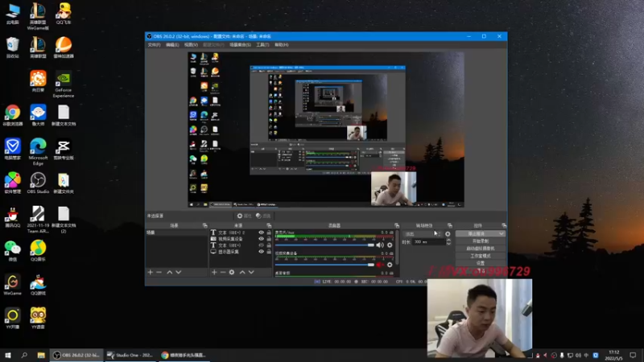This screenshot has height=362, width=644.
Task: Decrease the transition duration with the down arrow
Action: 448,244
